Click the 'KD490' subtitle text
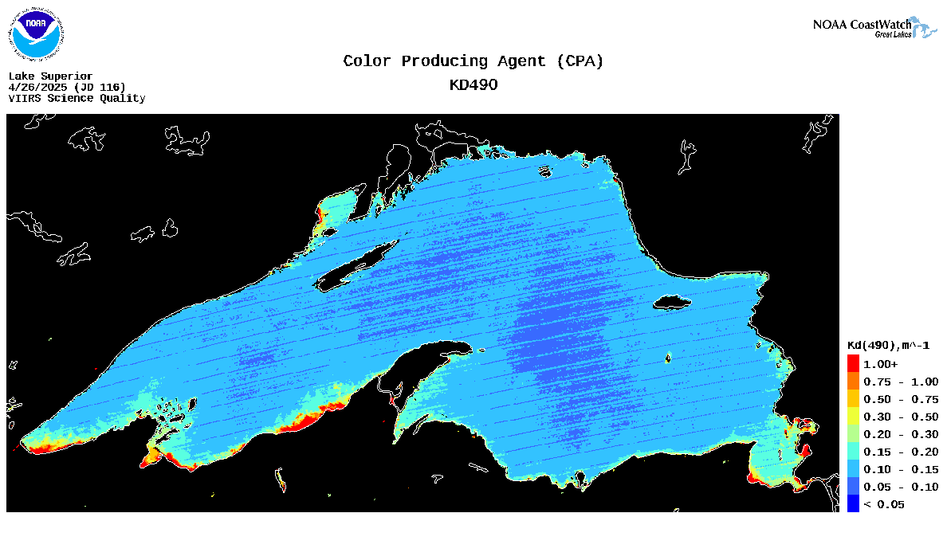 [x=473, y=85]
